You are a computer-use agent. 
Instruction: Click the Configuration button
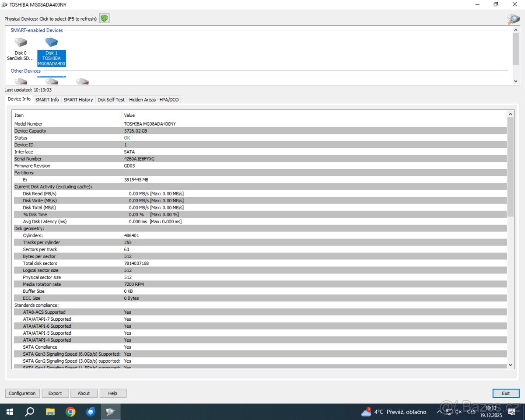coord(22,393)
